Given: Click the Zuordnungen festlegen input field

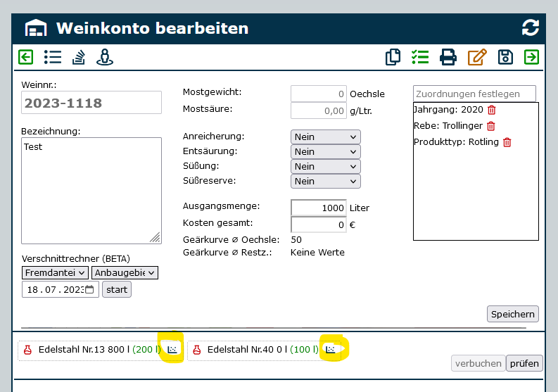Looking at the screenshot, I should pyautogui.click(x=474, y=94).
